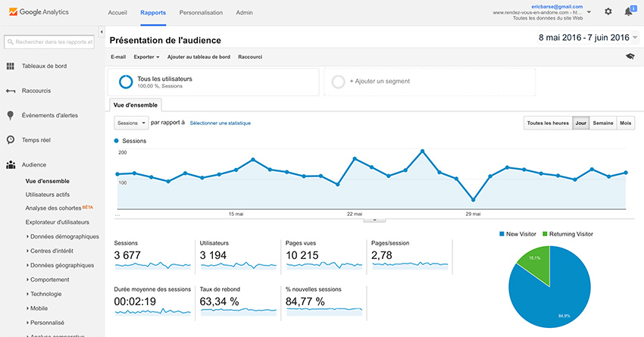Open Tableaux de bord dashboard icon
Viewport: 644px width, 337px height.
coord(11,66)
